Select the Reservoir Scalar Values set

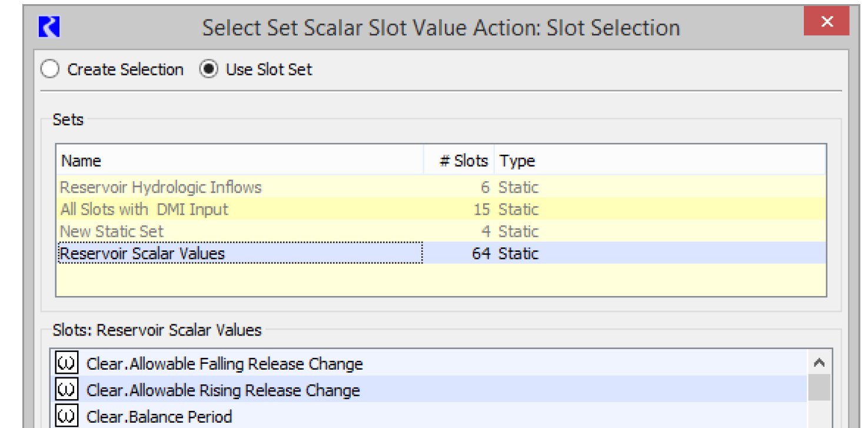tap(142, 254)
